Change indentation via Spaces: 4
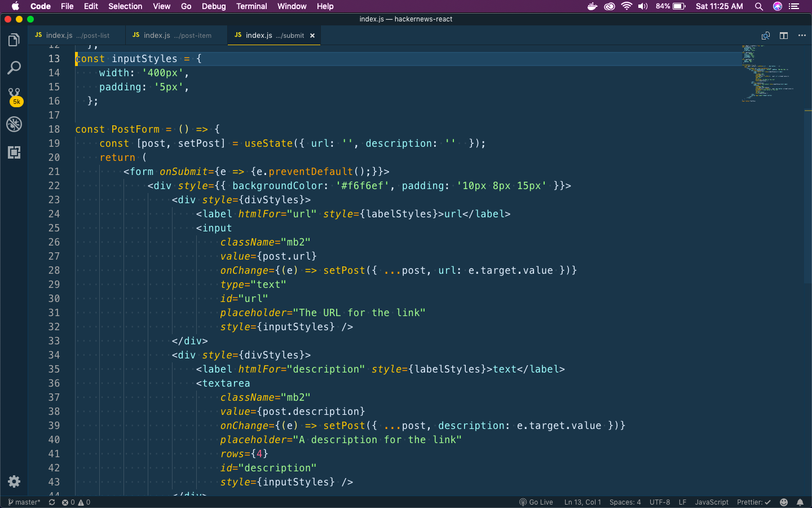Viewport: 812px width, 508px height. pyautogui.click(x=625, y=502)
